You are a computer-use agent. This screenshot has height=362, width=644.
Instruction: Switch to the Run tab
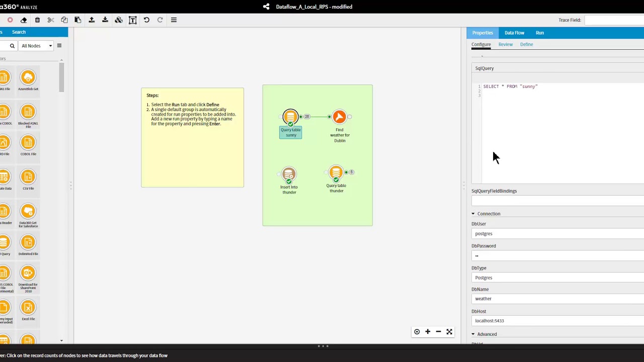tap(540, 33)
